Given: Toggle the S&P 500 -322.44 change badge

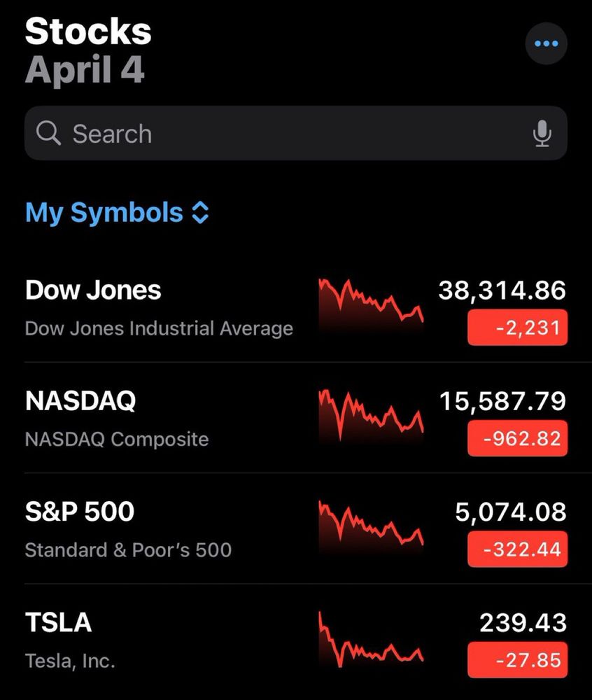Looking at the screenshot, I should tap(517, 549).
